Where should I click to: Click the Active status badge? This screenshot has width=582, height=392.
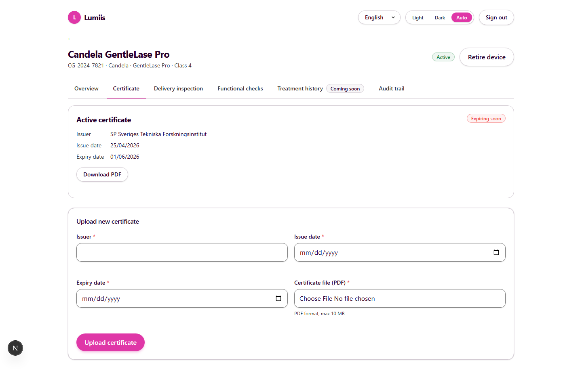pos(443,57)
